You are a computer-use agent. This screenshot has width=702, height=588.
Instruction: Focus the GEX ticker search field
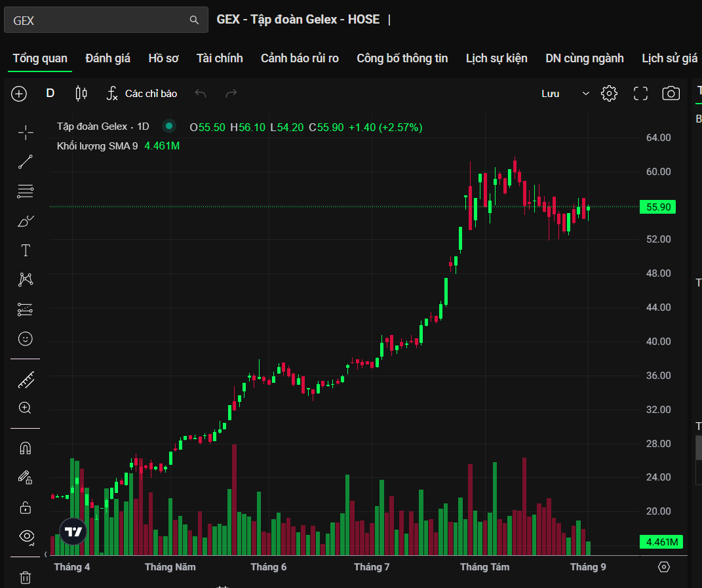[106, 20]
